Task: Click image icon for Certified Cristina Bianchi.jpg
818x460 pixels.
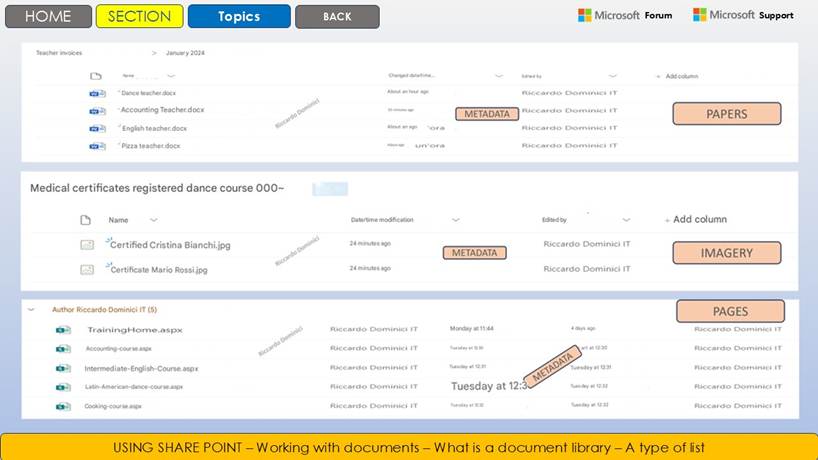Action: pos(87,244)
